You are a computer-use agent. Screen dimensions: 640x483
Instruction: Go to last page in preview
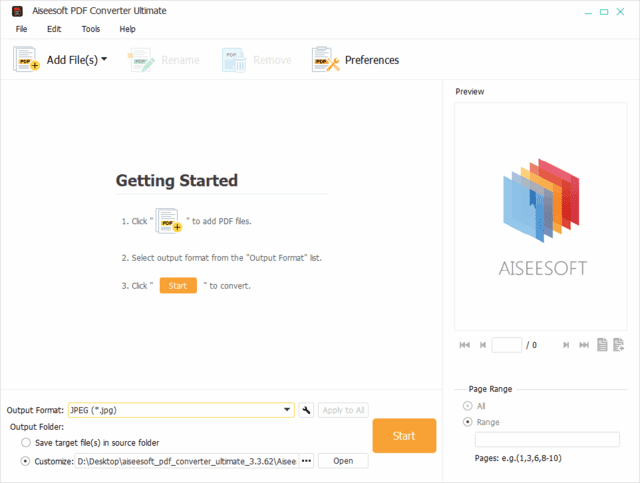tap(584, 345)
